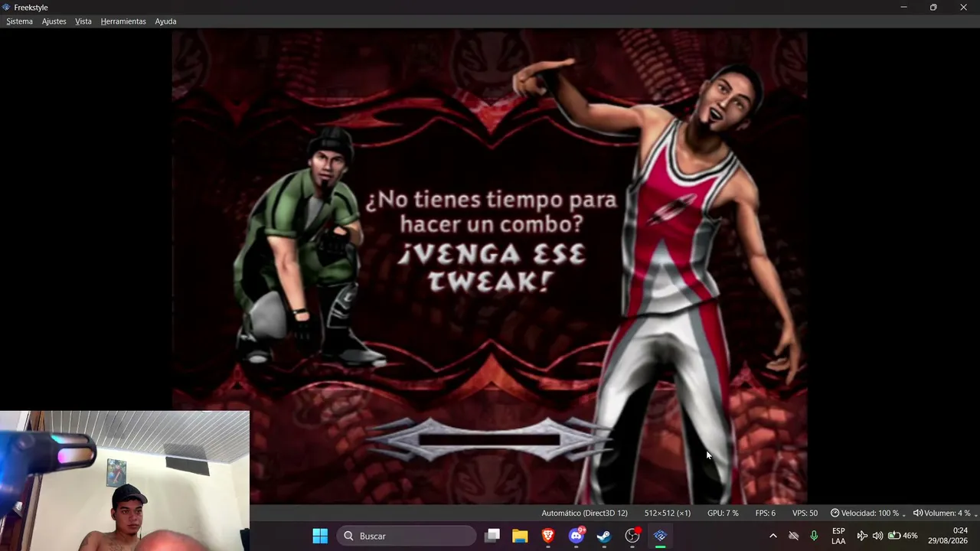This screenshot has width=980, height=551.
Task: Minimize the Freekstyle window
Action: point(903,7)
